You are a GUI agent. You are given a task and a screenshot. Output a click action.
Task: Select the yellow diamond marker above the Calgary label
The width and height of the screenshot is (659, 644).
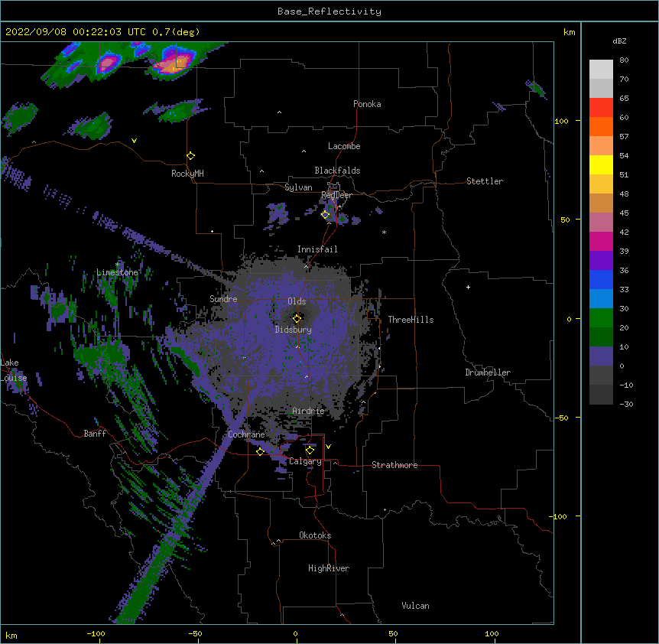[x=310, y=450]
